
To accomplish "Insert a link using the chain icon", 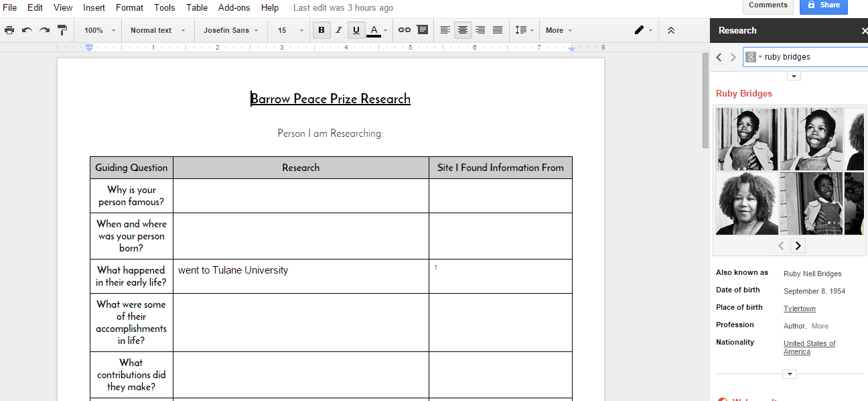I will [404, 30].
